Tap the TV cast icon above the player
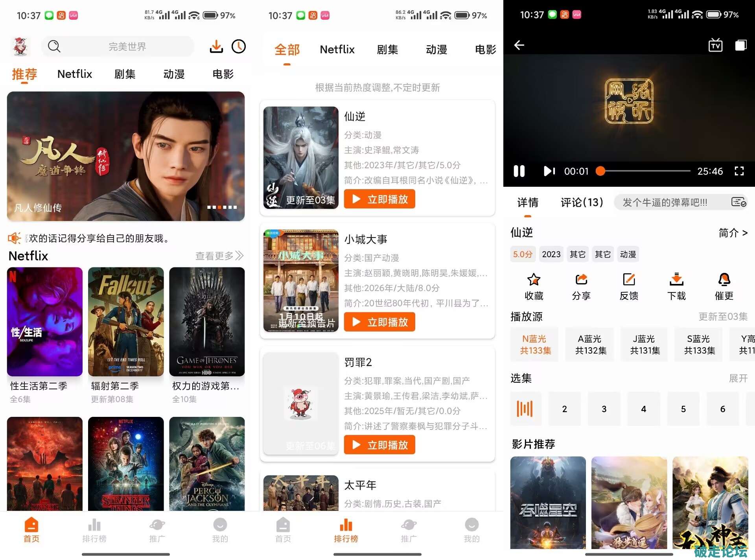The width and height of the screenshot is (755, 560). point(715,45)
